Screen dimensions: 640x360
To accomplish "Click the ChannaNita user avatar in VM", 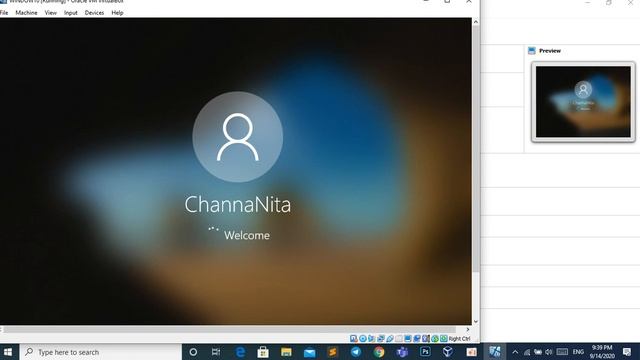I will 238,137.
